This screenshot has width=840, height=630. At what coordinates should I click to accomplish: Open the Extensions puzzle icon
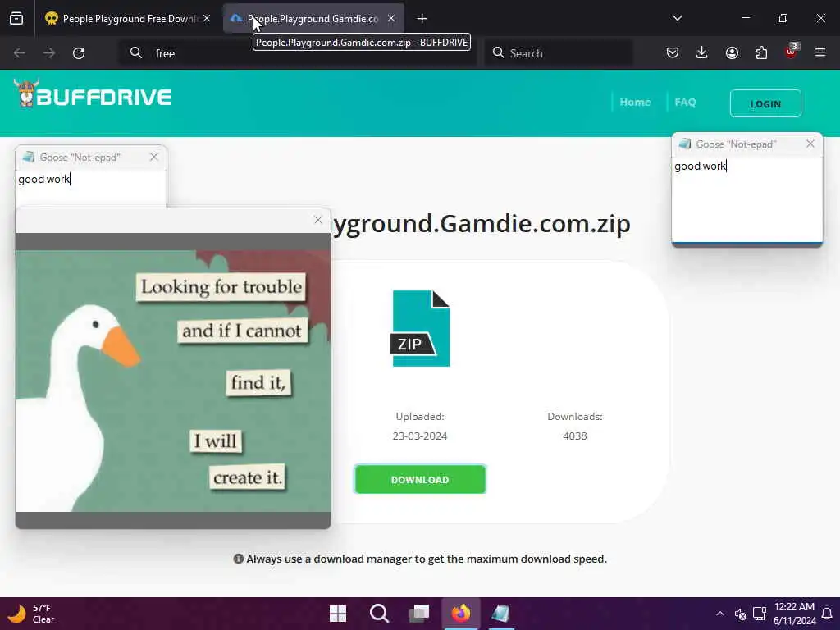(761, 52)
